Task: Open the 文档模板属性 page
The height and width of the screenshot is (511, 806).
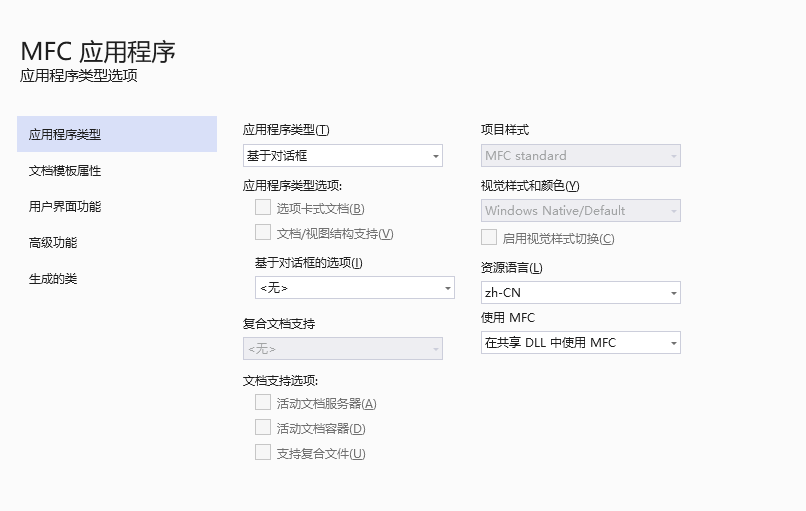Action: [66, 171]
